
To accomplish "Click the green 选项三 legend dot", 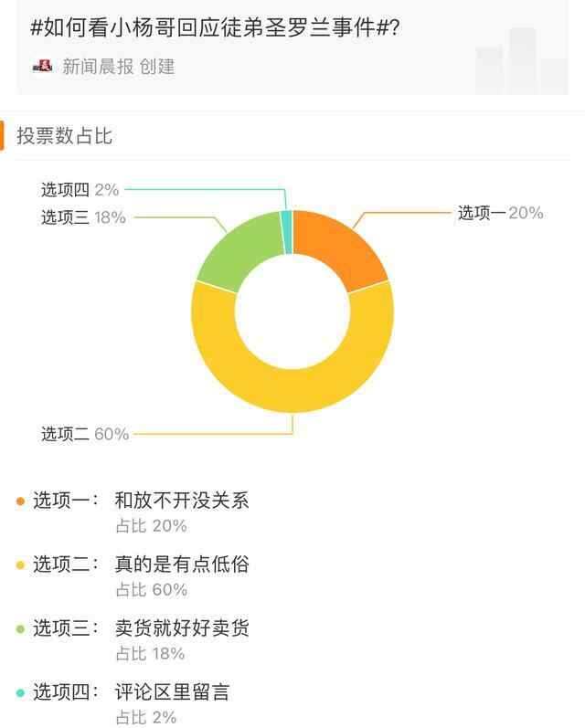I will point(20,628).
